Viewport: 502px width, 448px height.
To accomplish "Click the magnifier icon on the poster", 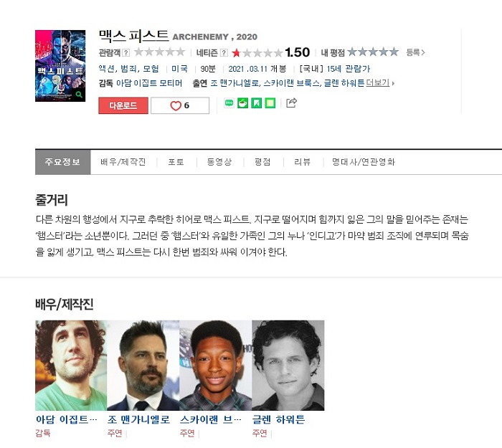I will (x=79, y=95).
